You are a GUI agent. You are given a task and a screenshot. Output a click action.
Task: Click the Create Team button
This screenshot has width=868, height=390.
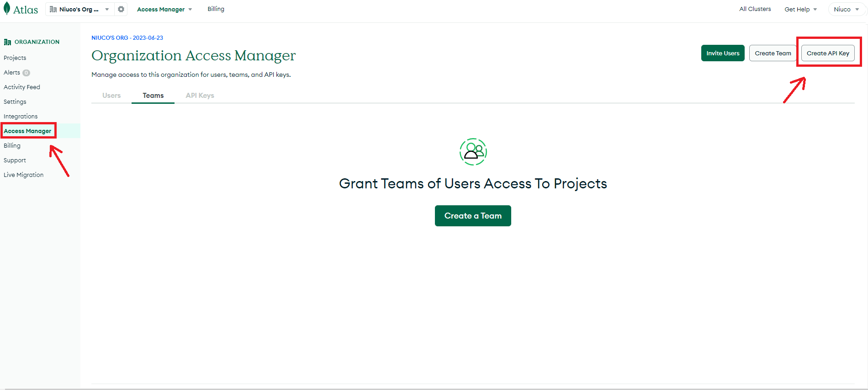pos(773,53)
